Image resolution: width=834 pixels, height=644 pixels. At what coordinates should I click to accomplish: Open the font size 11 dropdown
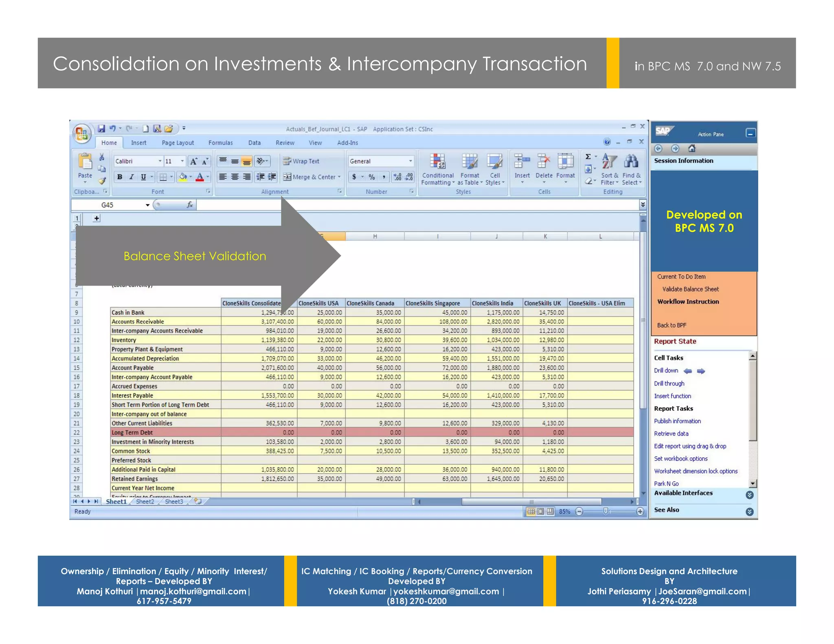click(182, 161)
